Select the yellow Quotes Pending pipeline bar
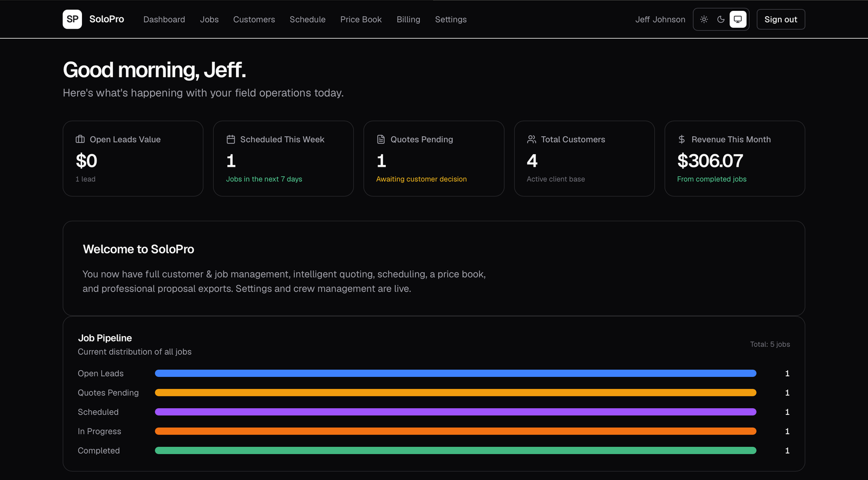 click(x=456, y=393)
